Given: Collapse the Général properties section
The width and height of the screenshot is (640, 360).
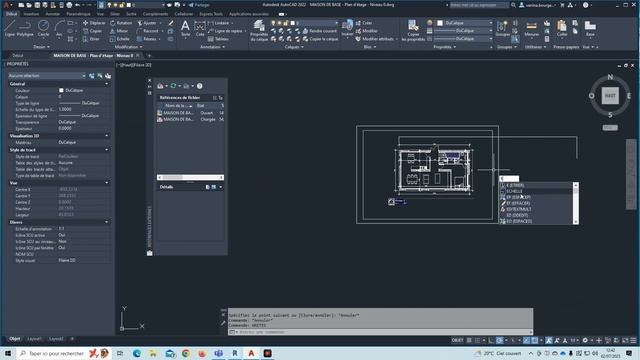Looking at the screenshot, I should 107,84.
